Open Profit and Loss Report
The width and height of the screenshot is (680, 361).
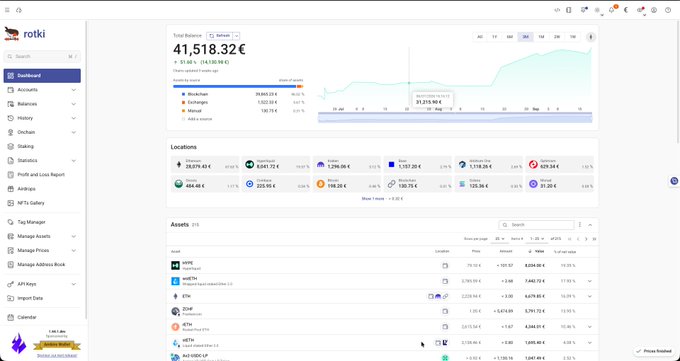point(42,174)
